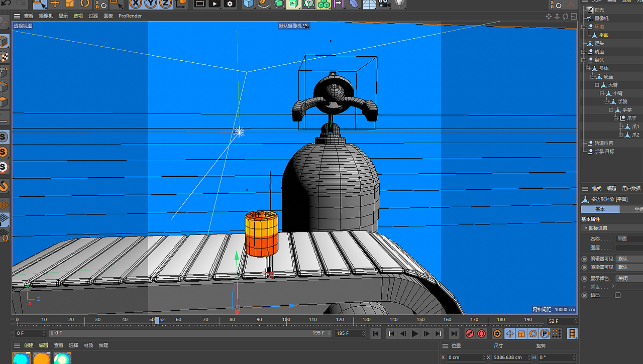
Task: Collapse the 身体 hierarchy in the object manager
Action: (x=583, y=60)
